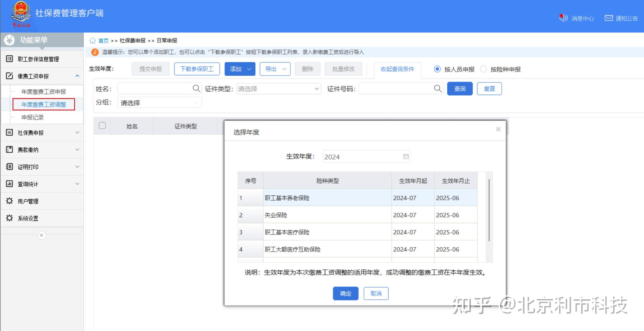The width and height of the screenshot is (644, 331).
Task: Click the 功能菜单 yen icon
Action: pos(9,40)
